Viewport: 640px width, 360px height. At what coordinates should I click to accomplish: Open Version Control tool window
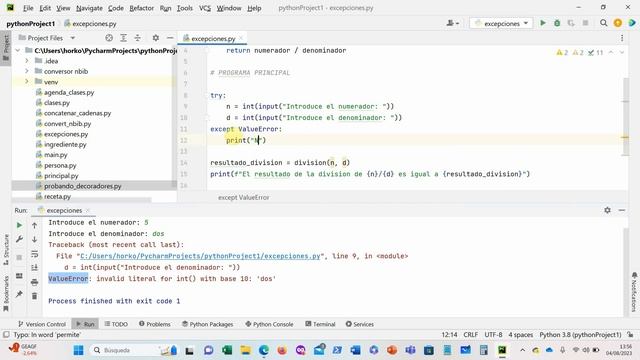(42, 324)
